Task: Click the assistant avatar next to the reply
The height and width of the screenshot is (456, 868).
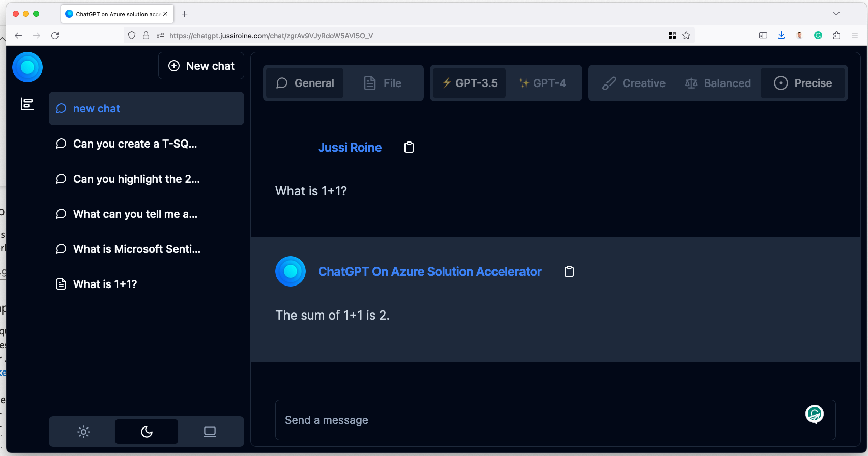Action: (x=291, y=271)
